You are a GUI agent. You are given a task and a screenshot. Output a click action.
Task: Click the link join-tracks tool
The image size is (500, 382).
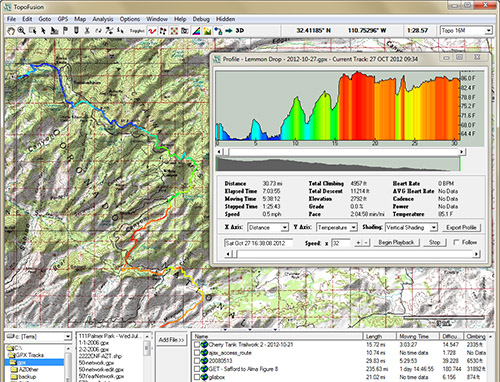[x=98, y=31]
